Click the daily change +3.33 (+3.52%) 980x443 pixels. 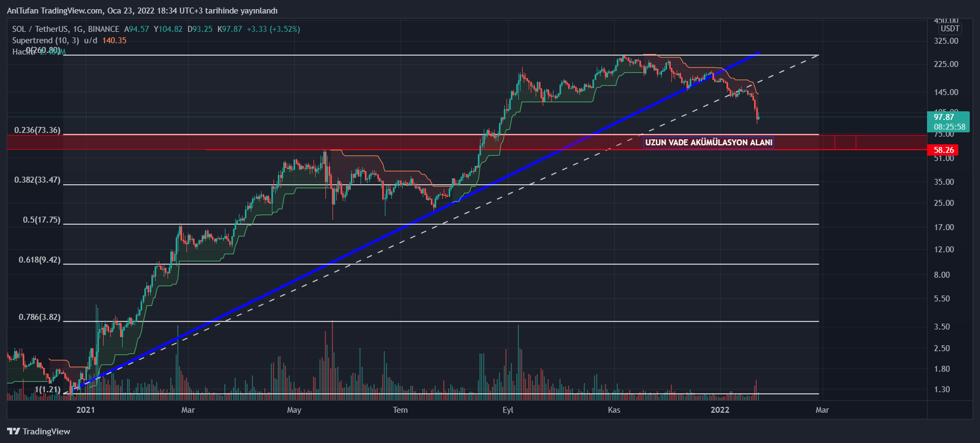[x=274, y=29]
